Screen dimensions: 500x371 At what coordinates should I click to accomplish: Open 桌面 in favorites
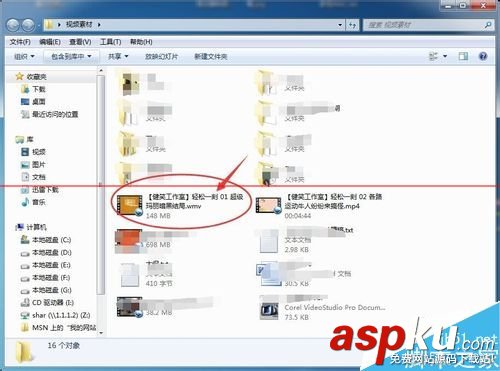pyautogui.click(x=33, y=102)
